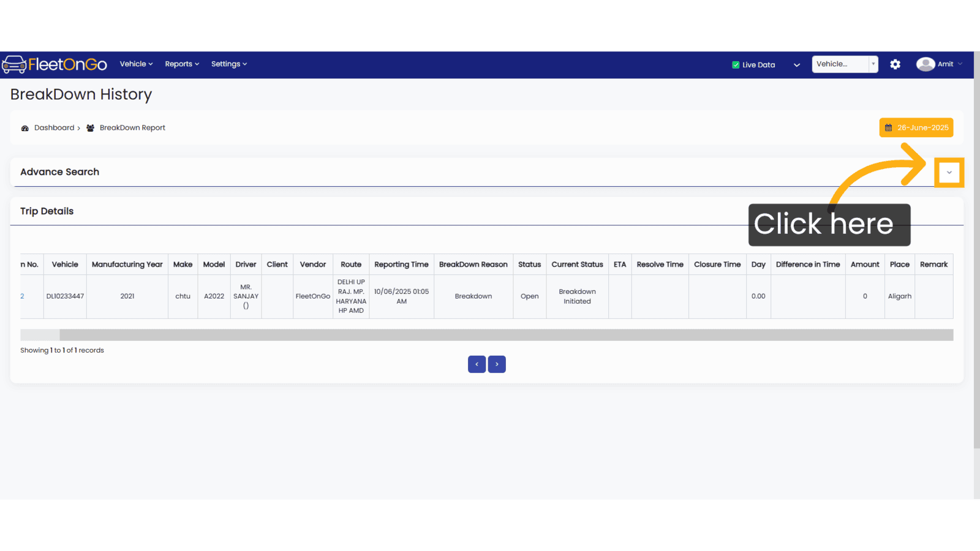Open the Reports menu
This screenshot has height=551, width=980.
(x=182, y=64)
